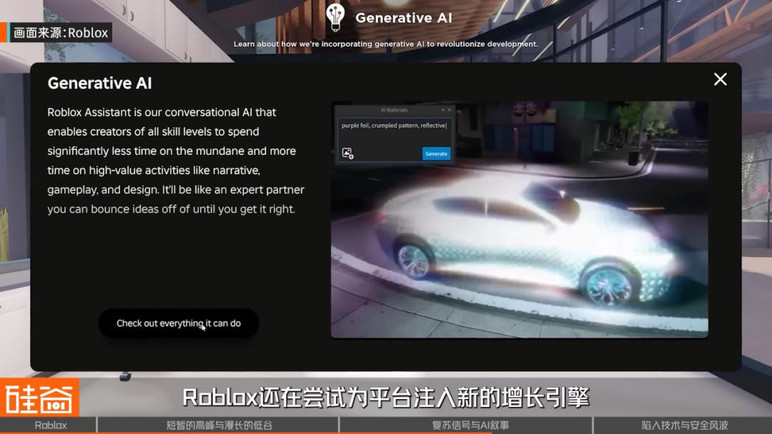Close the small AI Materials panel

[449, 110]
